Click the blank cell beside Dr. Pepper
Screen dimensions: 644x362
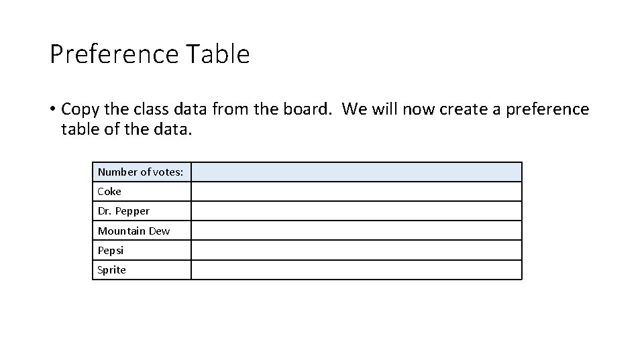tap(356, 211)
